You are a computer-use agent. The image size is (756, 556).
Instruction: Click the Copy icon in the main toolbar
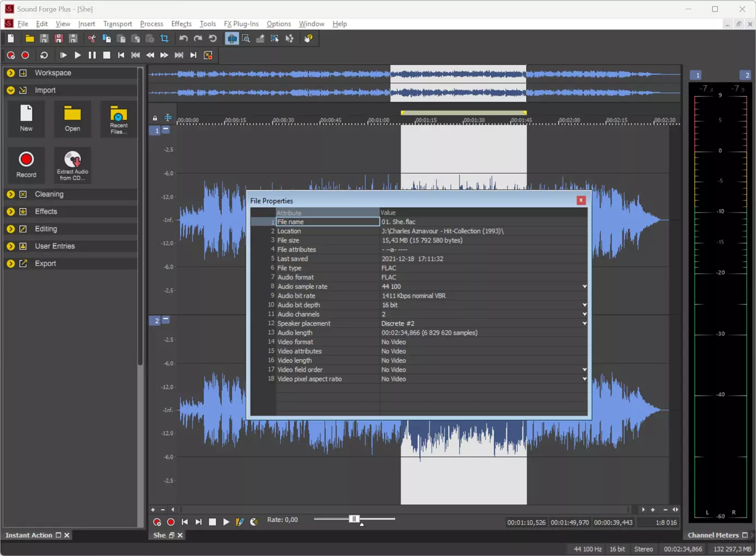pyautogui.click(x=106, y=39)
